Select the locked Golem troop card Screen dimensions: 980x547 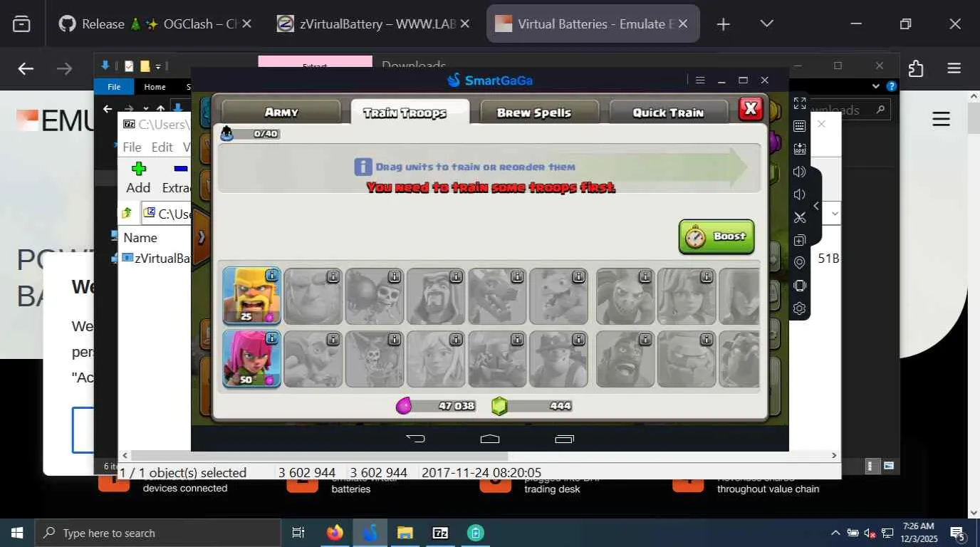tap(687, 358)
